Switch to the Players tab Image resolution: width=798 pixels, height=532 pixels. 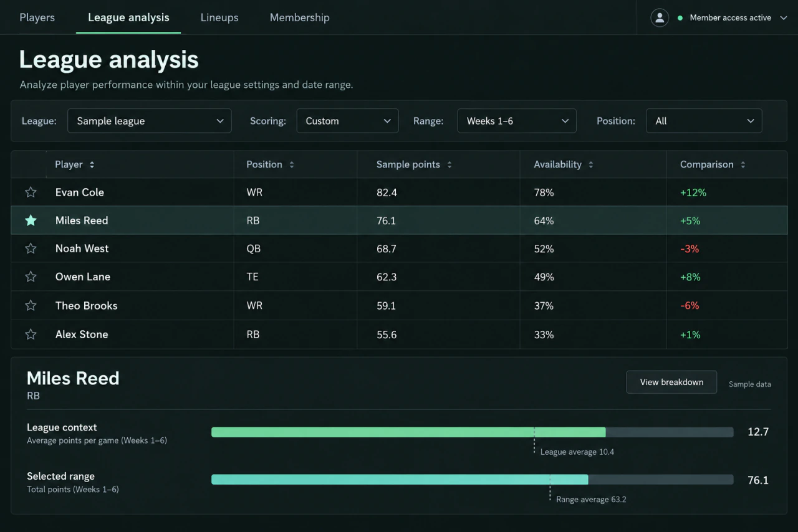point(37,17)
